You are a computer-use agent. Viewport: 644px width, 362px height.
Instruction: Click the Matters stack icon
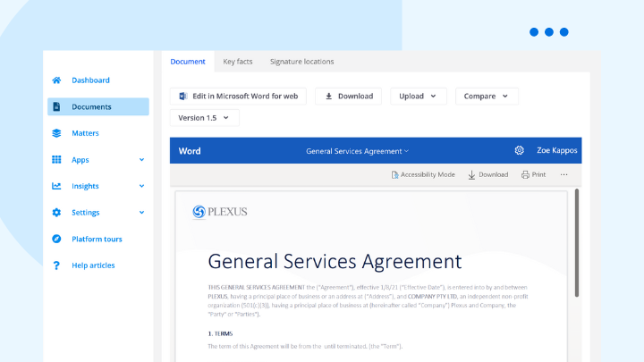[56, 133]
